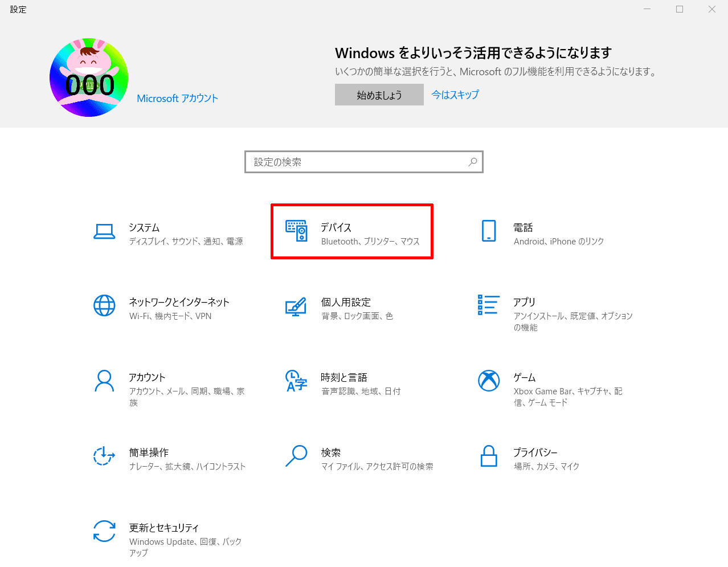Open the 検索 magnifier category icon

[x=296, y=456]
